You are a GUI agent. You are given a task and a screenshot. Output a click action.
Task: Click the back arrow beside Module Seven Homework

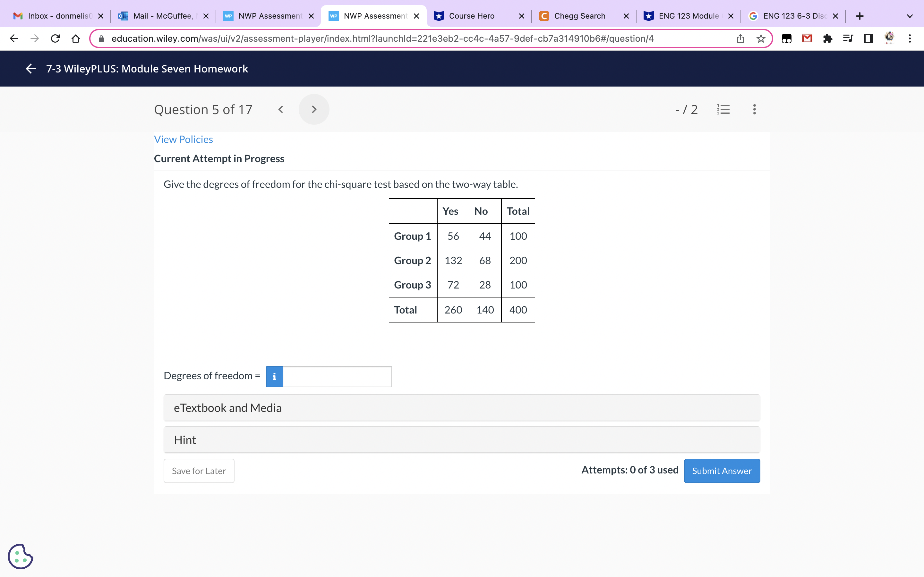30,69
